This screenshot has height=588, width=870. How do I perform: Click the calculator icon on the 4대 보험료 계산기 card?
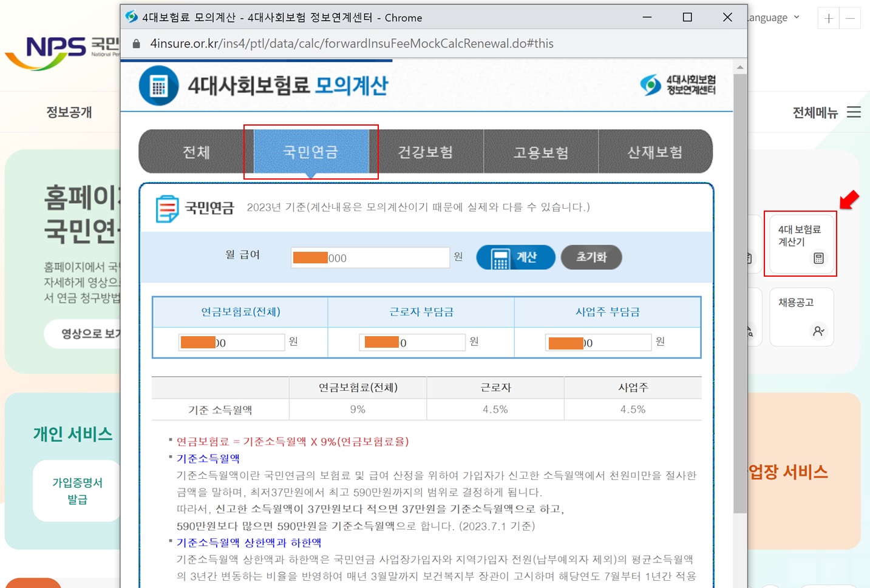coord(819,258)
